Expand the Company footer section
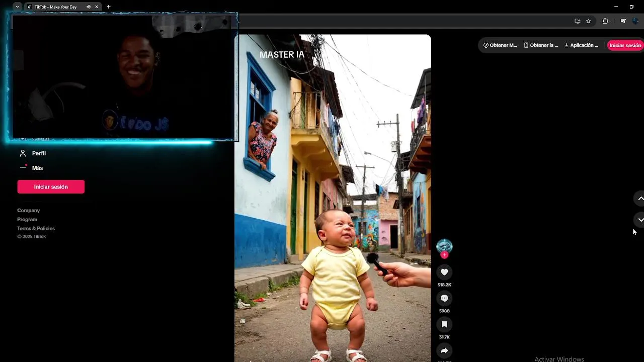 click(x=29, y=211)
